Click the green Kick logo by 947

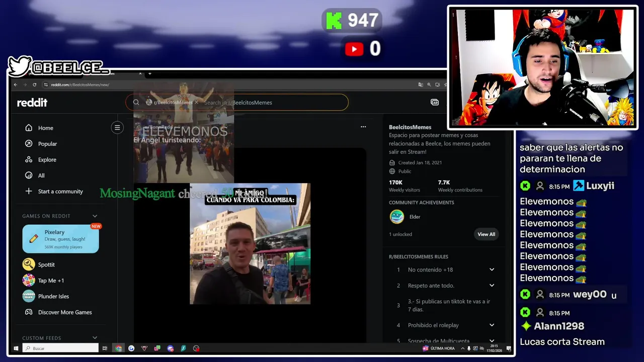click(x=334, y=21)
